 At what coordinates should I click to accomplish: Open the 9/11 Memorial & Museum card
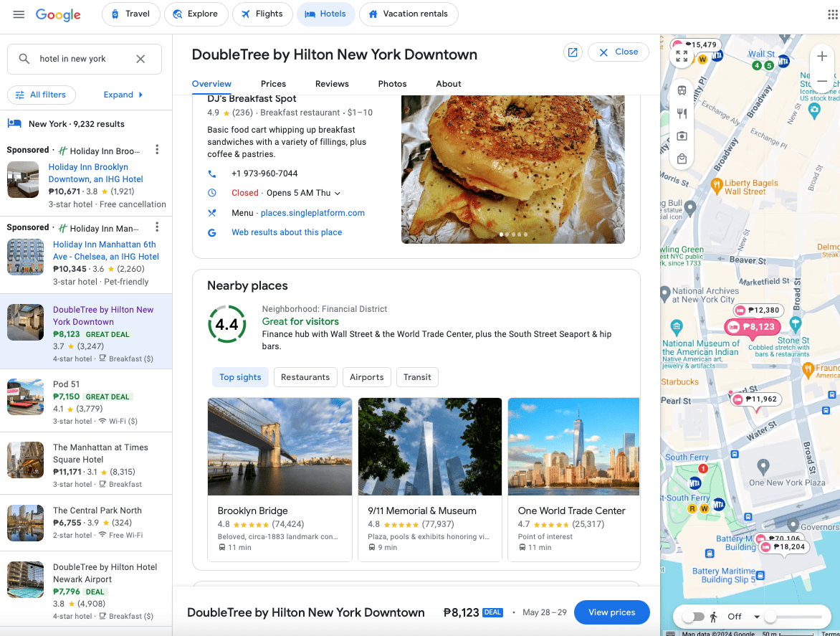tap(429, 479)
